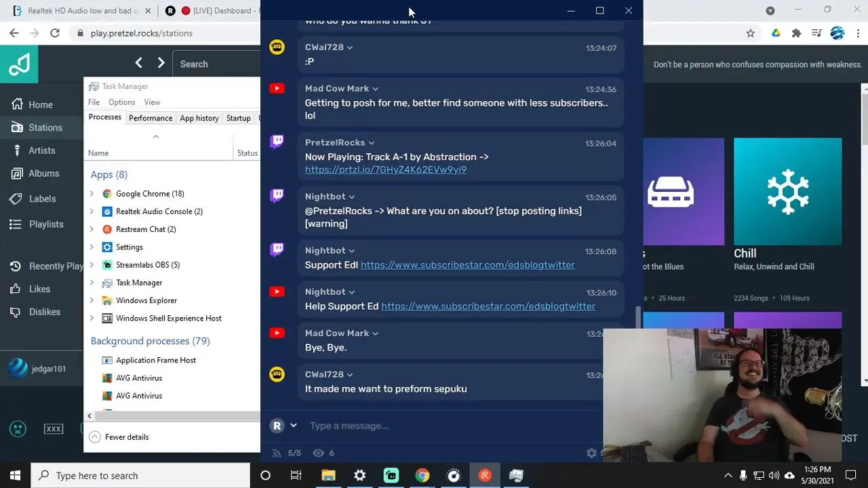Bookmark page with the star icon
868x488 pixels.
click(751, 33)
